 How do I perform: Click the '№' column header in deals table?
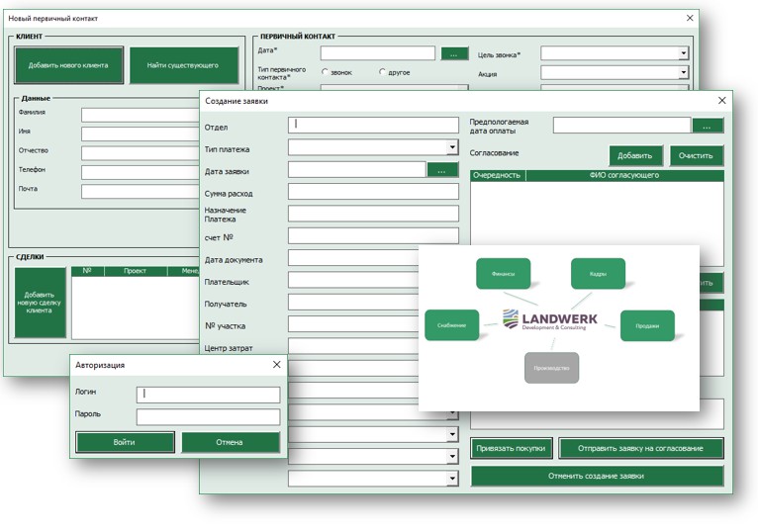coord(87,271)
